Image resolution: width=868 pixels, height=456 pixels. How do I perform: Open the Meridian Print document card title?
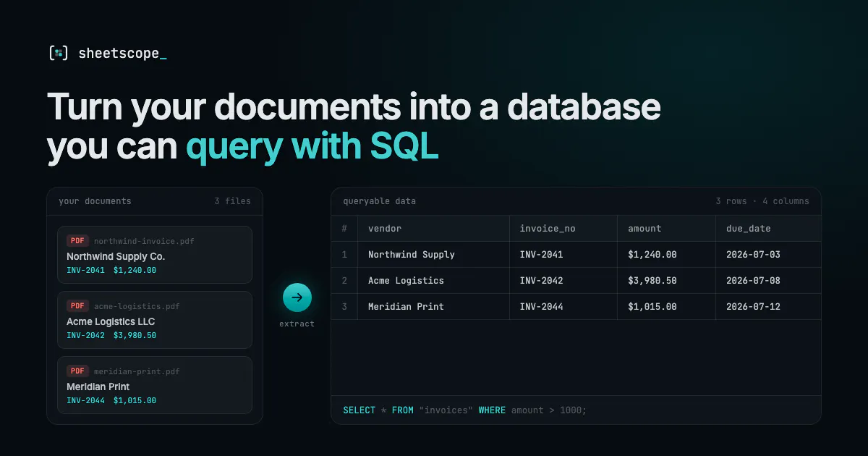(98, 387)
